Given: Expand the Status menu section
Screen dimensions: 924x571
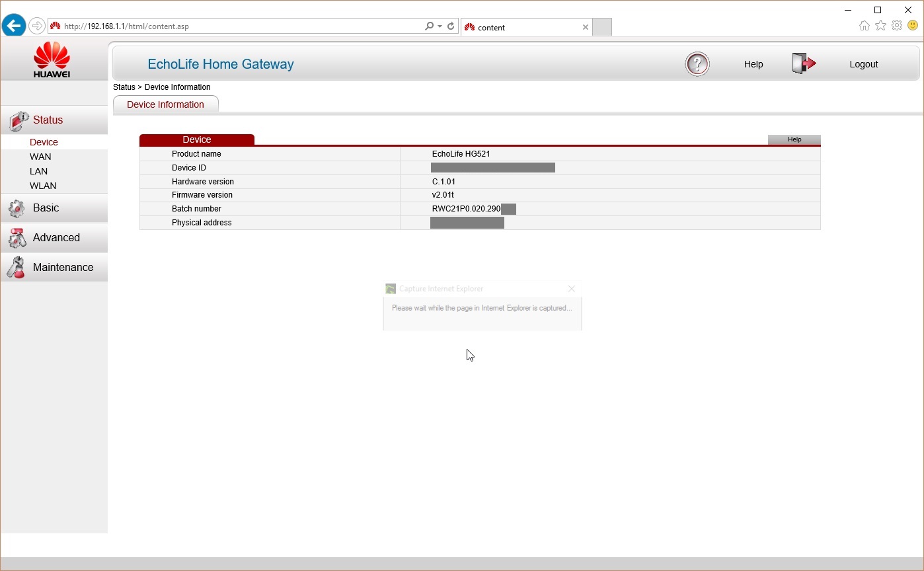Looking at the screenshot, I should [x=54, y=120].
